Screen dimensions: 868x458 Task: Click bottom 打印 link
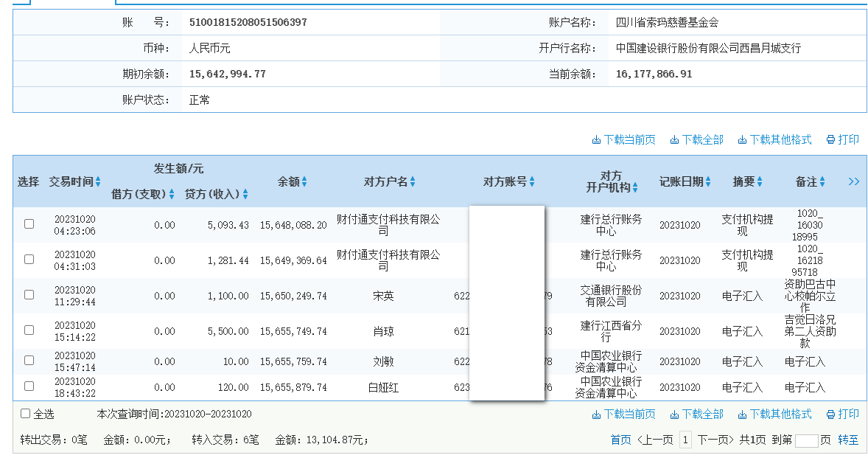[x=848, y=414]
